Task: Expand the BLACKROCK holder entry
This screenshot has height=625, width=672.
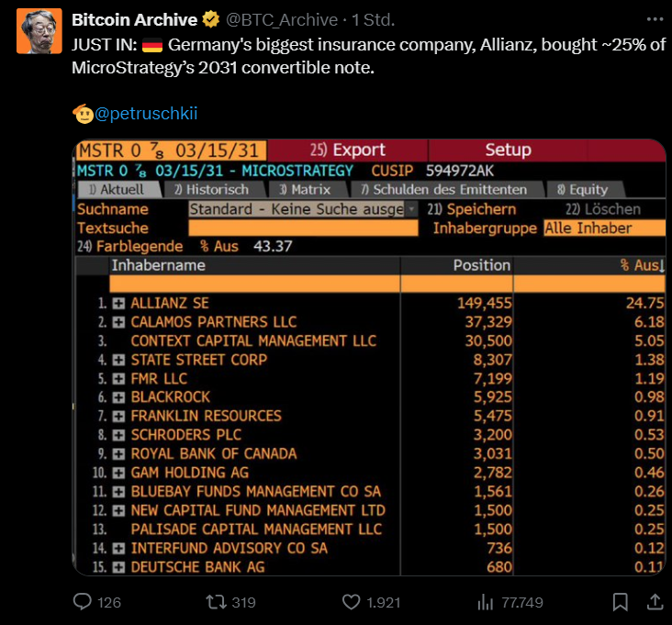Action: [x=119, y=397]
